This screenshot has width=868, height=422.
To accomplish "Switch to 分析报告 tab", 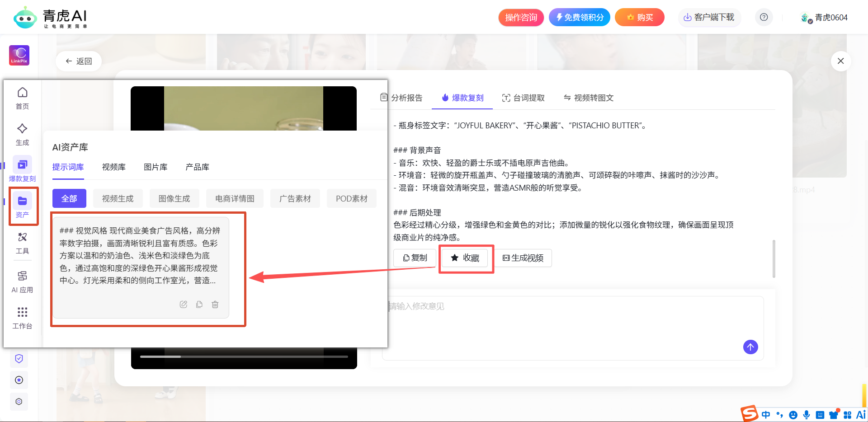I will click(x=401, y=98).
